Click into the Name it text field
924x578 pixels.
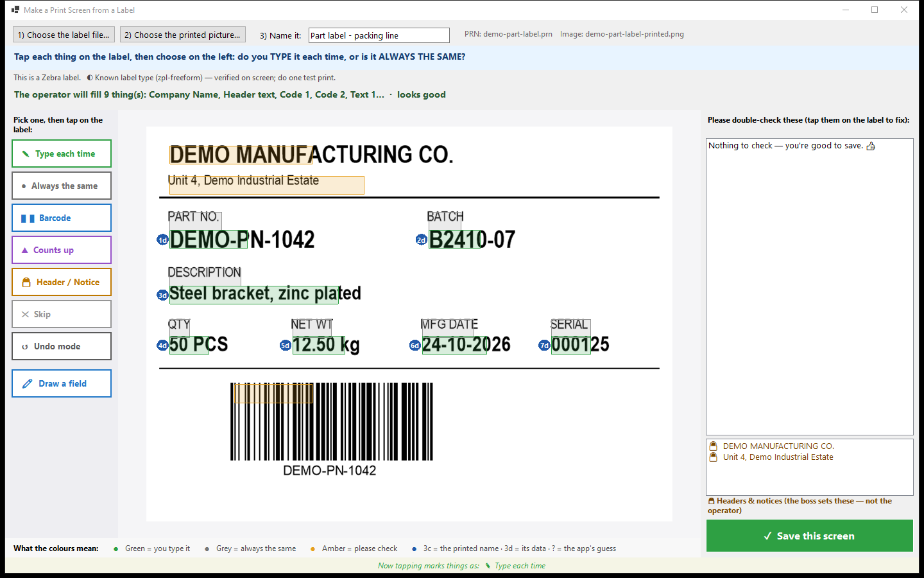point(379,35)
